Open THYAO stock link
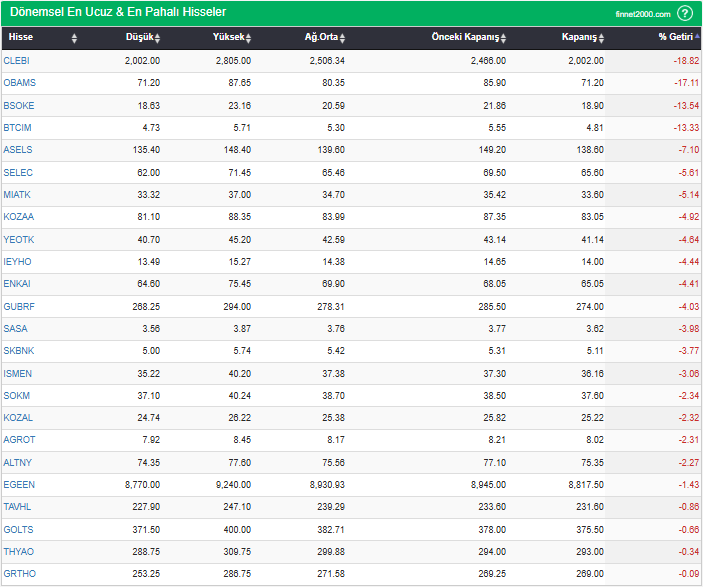Screen dimensions: 703x587 (x=19, y=552)
